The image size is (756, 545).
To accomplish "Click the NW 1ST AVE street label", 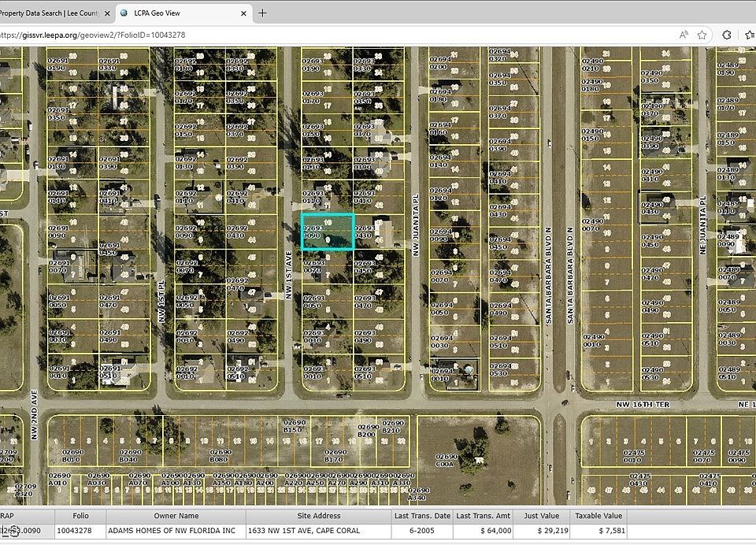I will click(x=289, y=275).
